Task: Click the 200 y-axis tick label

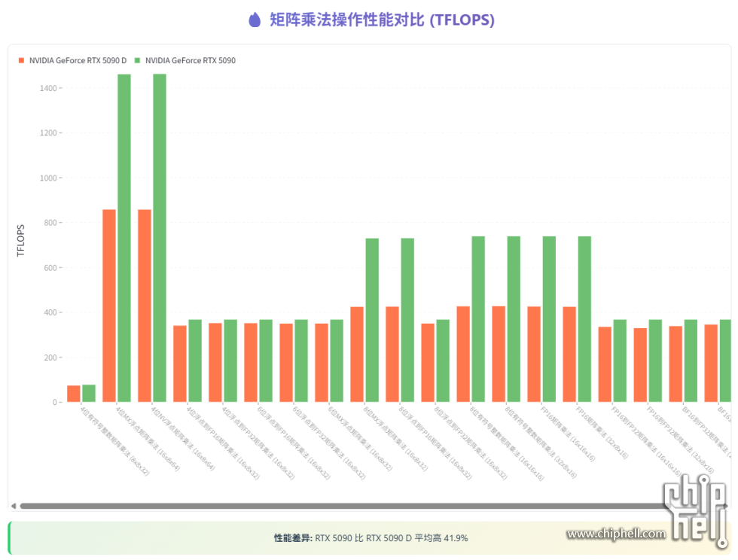Action: click(50, 358)
